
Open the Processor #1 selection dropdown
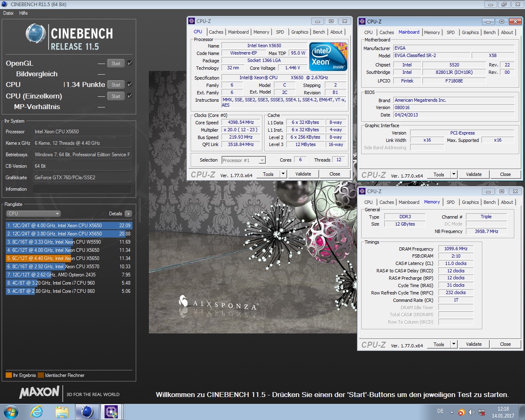[244, 160]
